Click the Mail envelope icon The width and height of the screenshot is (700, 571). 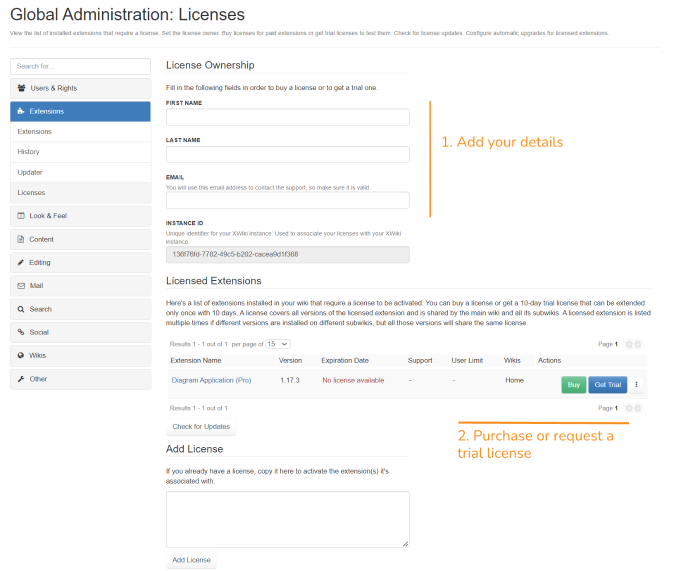[x=21, y=286]
